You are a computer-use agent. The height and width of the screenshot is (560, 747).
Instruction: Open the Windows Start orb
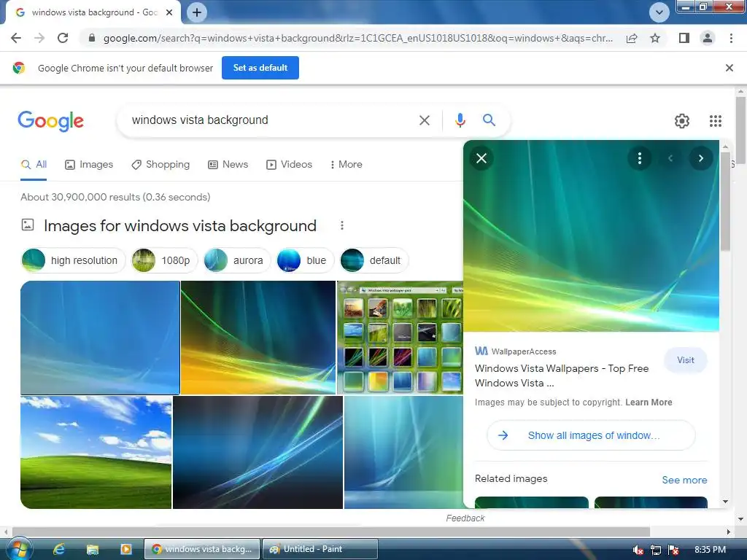pyautogui.click(x=18, y=549)
